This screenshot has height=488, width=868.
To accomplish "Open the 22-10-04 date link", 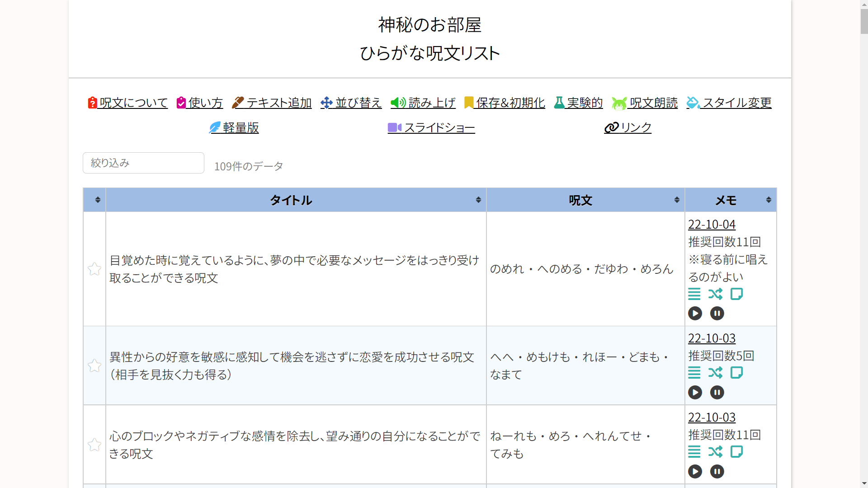I will point(712,225).
